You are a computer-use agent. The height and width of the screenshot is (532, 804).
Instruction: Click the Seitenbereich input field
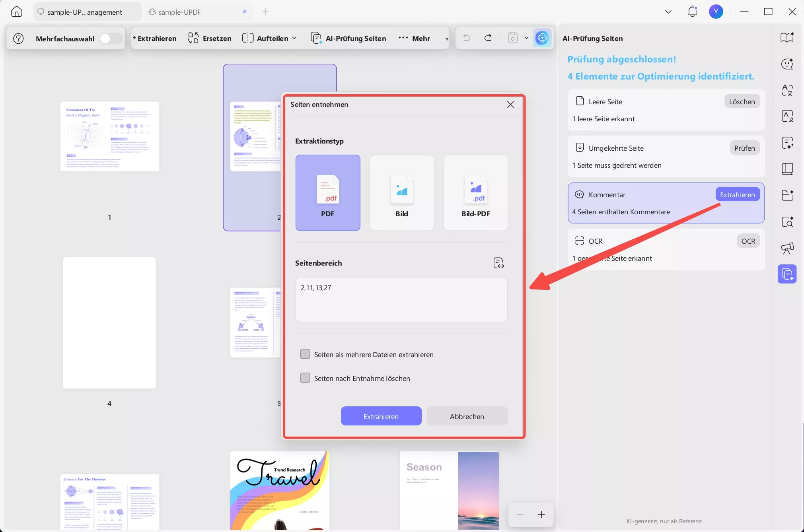pos(401,299)
